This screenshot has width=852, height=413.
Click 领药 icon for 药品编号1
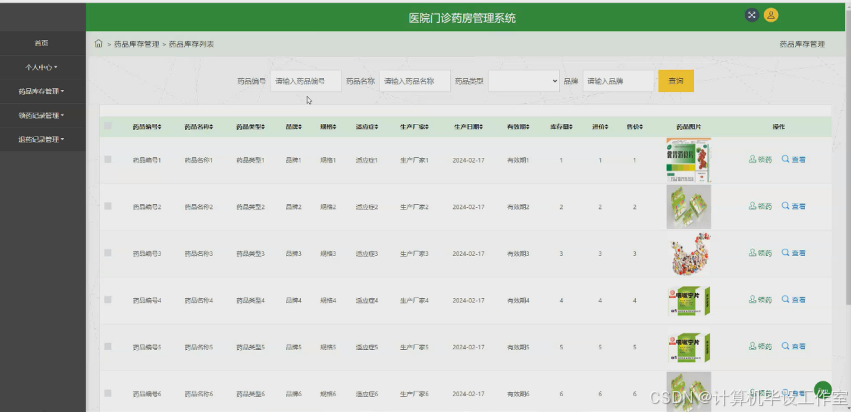753,160
